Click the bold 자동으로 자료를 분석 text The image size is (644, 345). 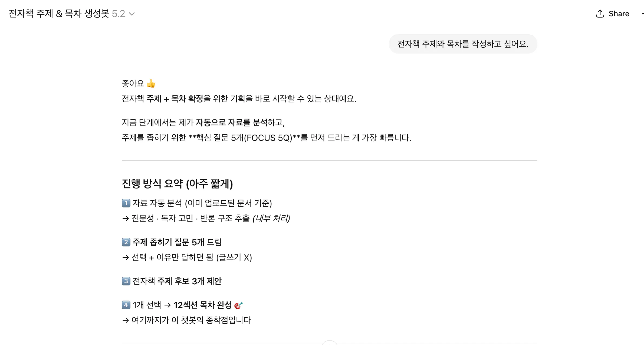[x=231, y=122]
